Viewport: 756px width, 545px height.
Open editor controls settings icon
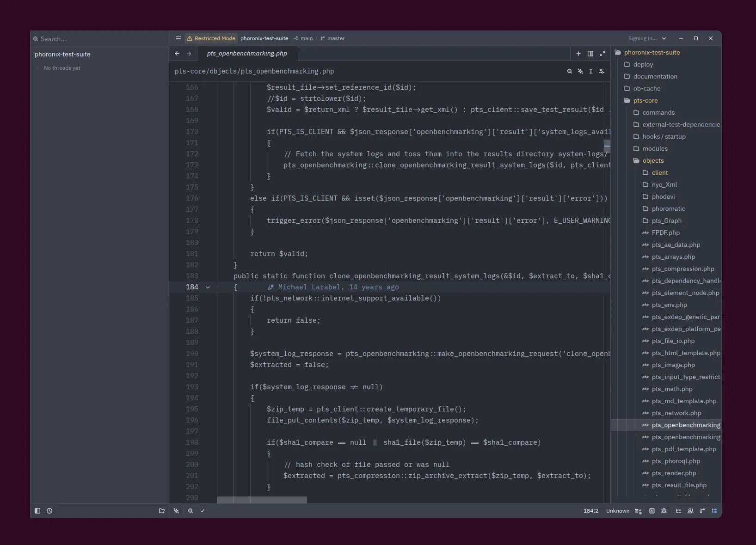pos(602,71)
